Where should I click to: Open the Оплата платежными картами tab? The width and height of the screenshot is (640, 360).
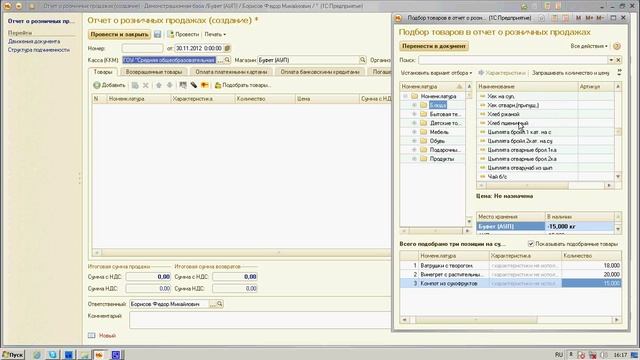pyautogui.click(x=231, y=72)
